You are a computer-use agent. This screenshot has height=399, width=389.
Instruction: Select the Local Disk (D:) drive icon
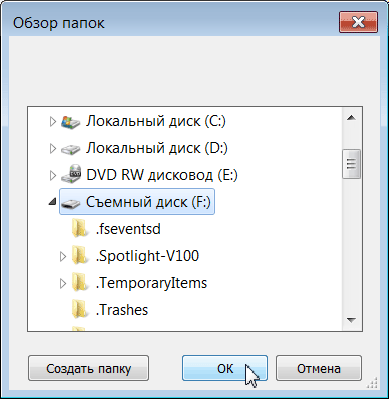[71, 149]
